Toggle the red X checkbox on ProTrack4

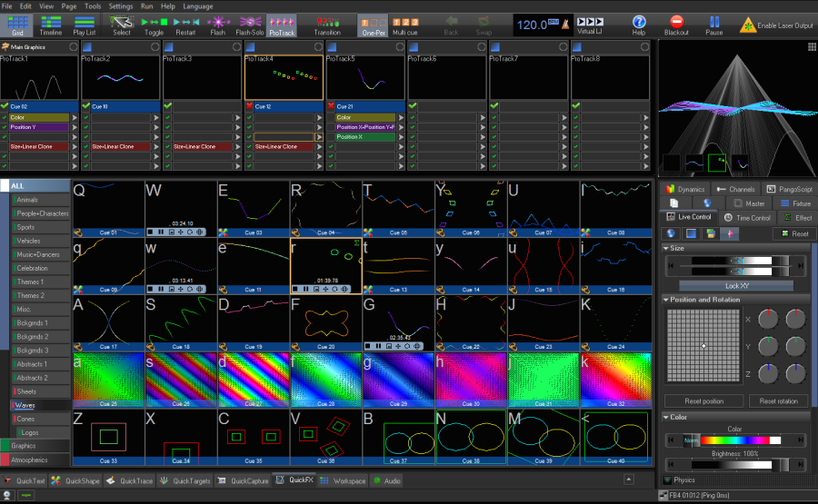tap(250, 106)
